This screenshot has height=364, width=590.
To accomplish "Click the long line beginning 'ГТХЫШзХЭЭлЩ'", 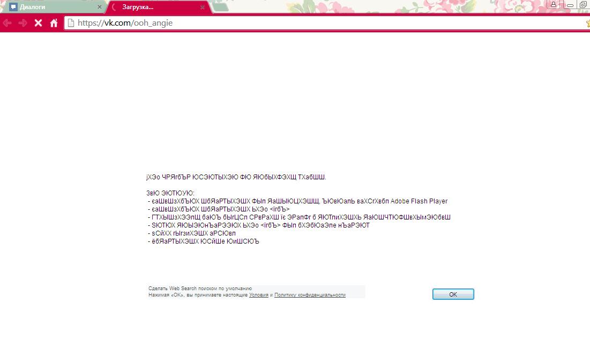I will 299,217.
